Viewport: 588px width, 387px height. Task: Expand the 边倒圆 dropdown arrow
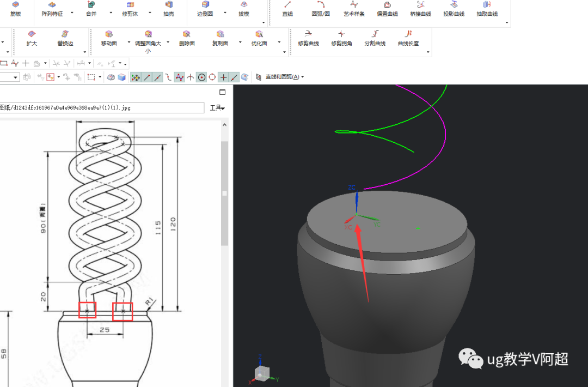225,13
